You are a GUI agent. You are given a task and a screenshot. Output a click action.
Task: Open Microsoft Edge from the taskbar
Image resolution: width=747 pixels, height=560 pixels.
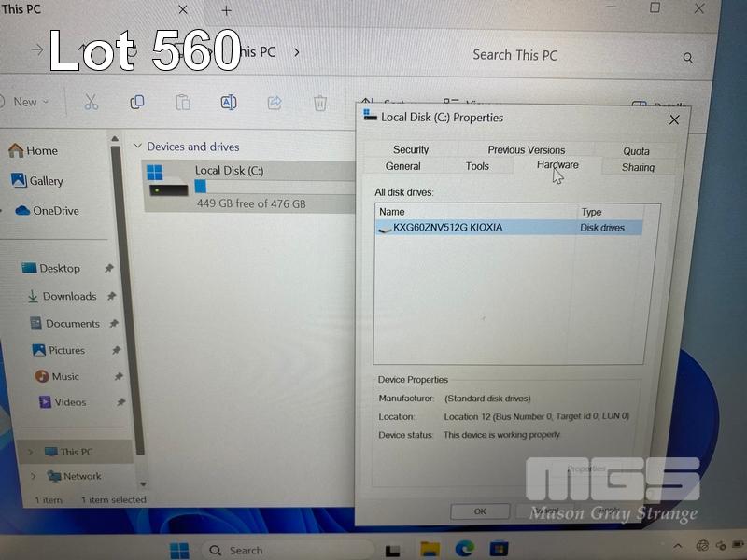click(x=464, y=549)
